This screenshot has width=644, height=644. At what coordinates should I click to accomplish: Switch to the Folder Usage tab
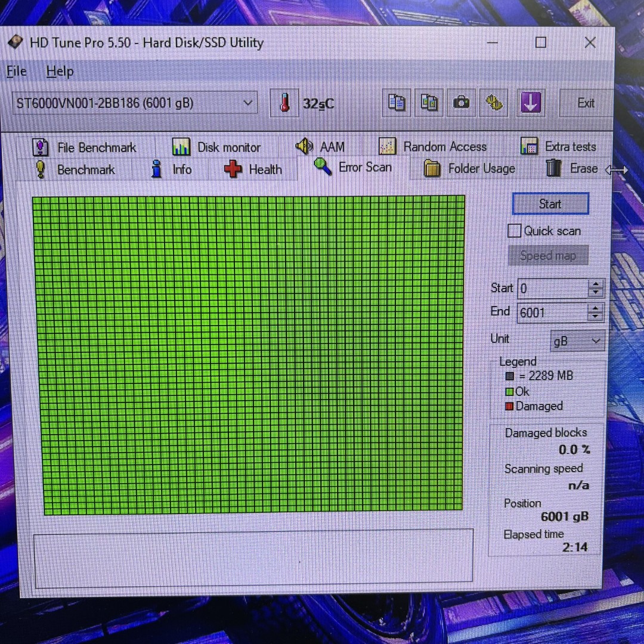click(469, 169)
